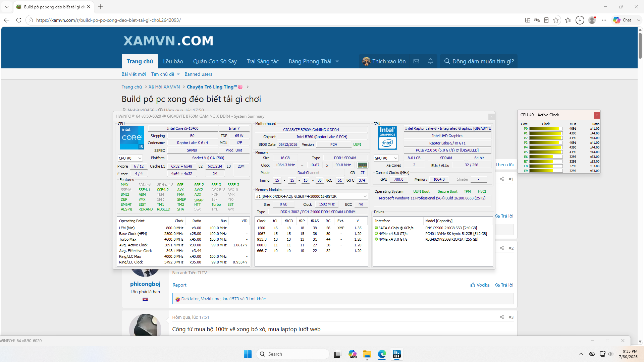Open the Banned users link
Viewport: 644px width, 362px height.
(x=198, y=74)
